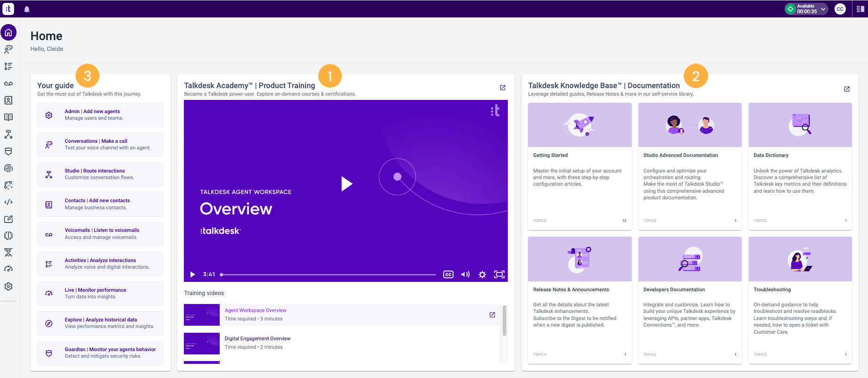The height and width of the screenshot is (378, 868).
Task: Click the notifications bell icon
Action: click(x=27, y=9)
